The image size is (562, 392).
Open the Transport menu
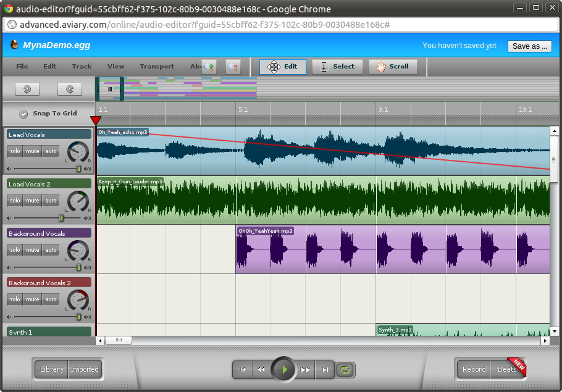point(157,67)
